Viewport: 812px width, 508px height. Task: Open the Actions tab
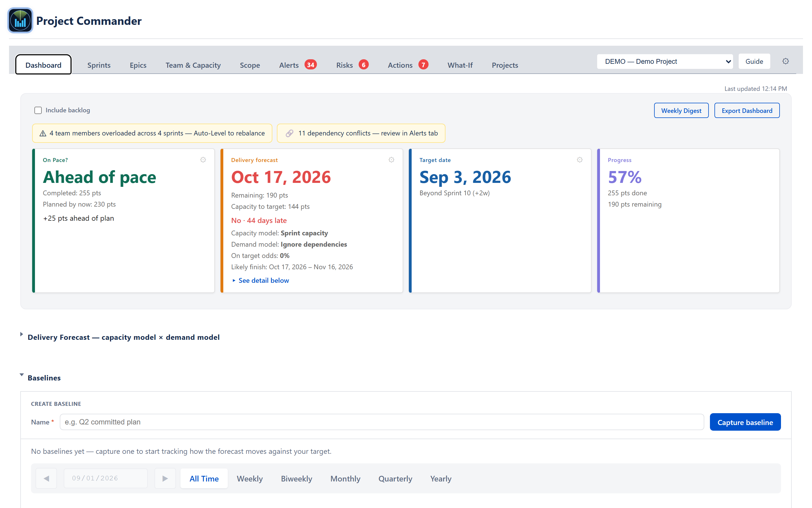(x=400, y=65)
